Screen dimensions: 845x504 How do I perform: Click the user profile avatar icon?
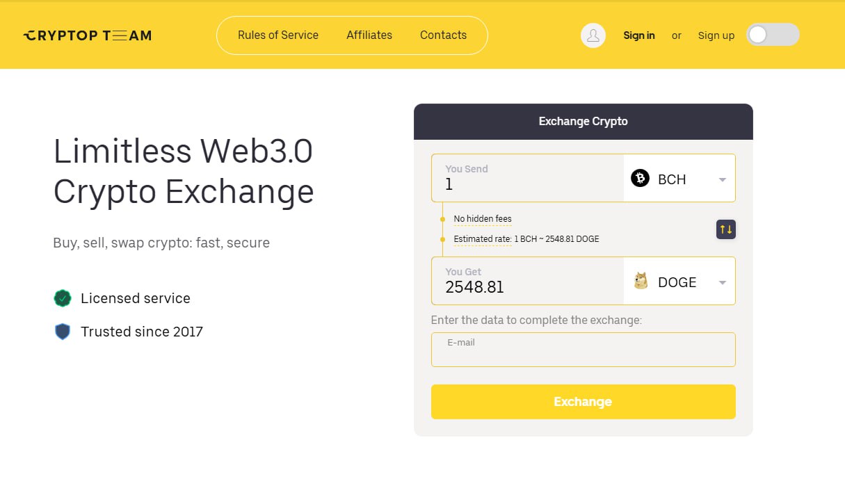click(x=593, y=35)
